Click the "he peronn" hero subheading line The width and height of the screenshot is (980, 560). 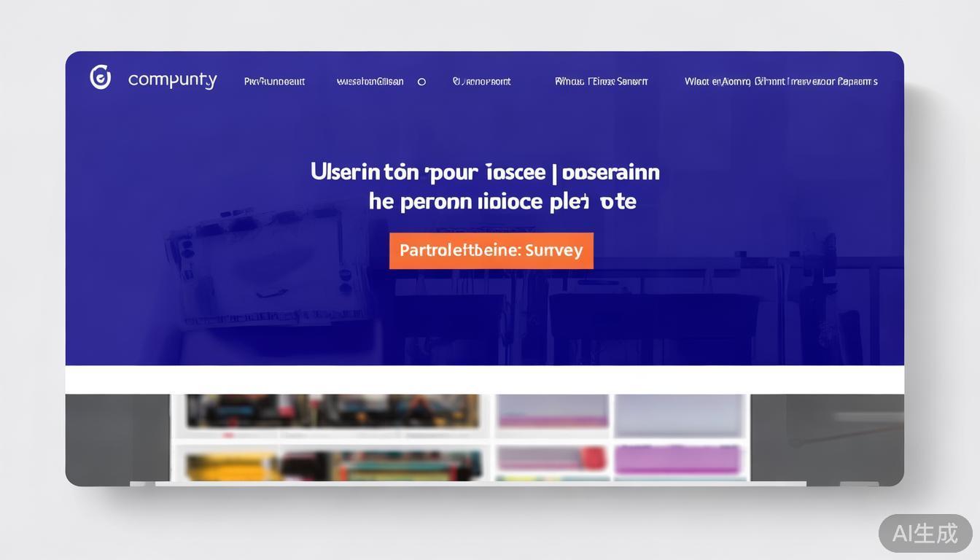[502, 201]
